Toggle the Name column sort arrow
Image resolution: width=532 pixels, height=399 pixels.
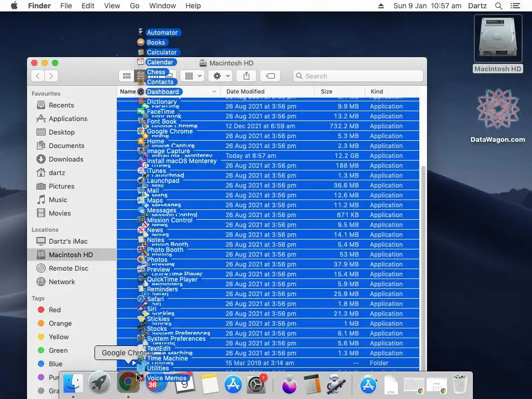pyautogui.click(x=214, y=91)
